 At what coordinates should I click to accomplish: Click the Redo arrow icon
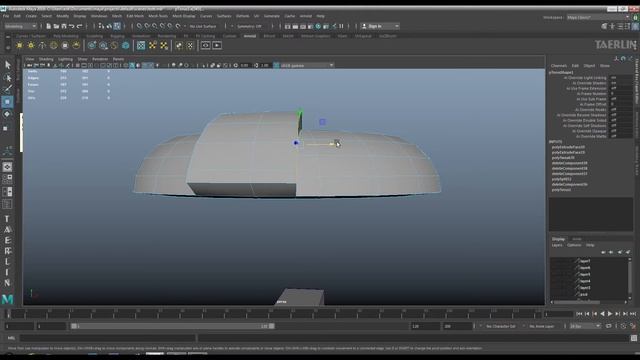[x=80, y=26]
